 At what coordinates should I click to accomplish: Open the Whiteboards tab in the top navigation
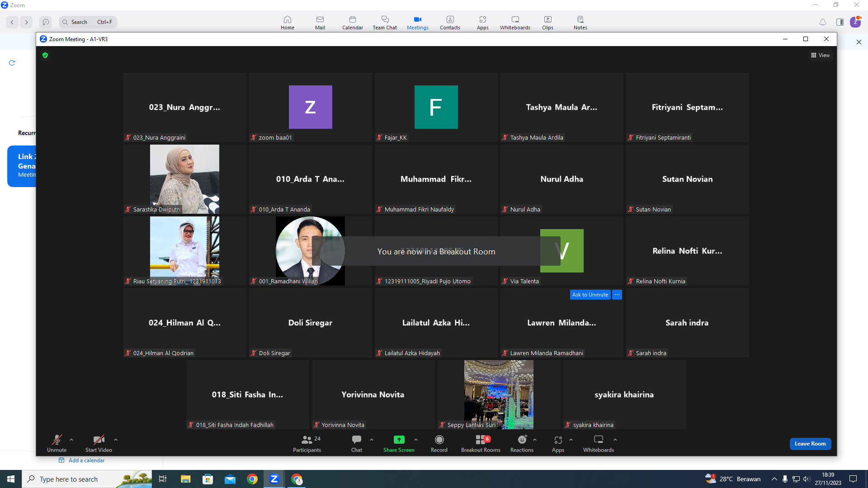(x=515, y=22)
